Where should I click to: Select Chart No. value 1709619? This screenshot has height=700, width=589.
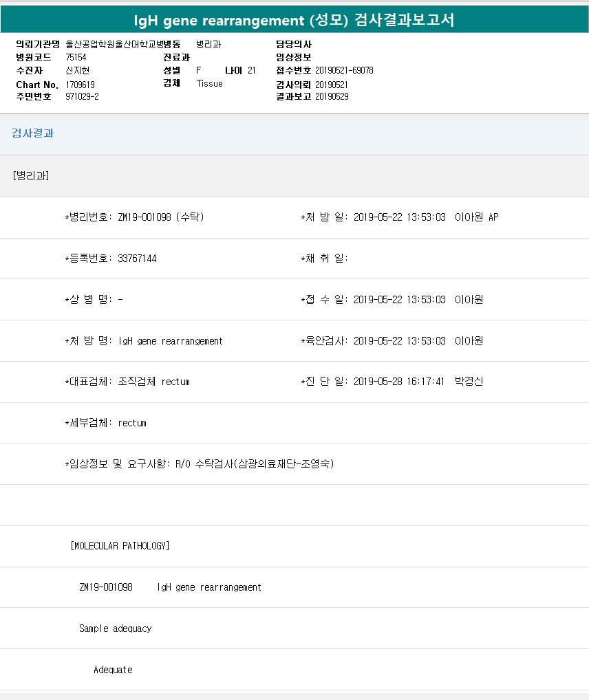(80, 84)
